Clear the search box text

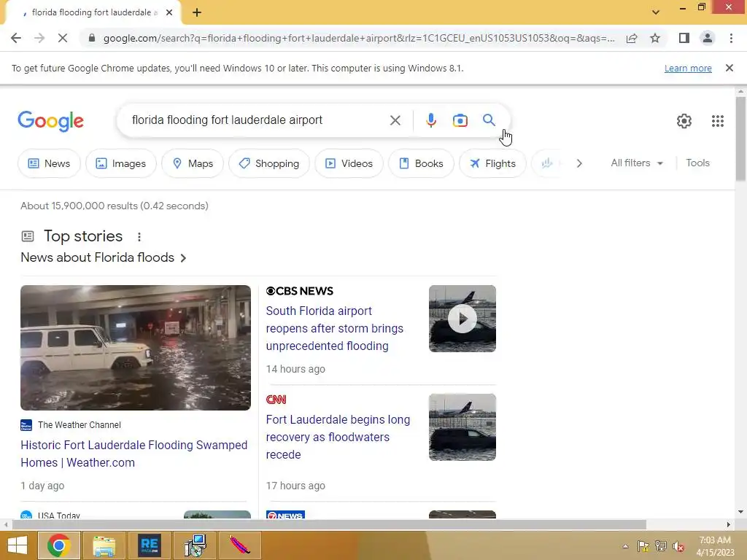pos(395,120)
